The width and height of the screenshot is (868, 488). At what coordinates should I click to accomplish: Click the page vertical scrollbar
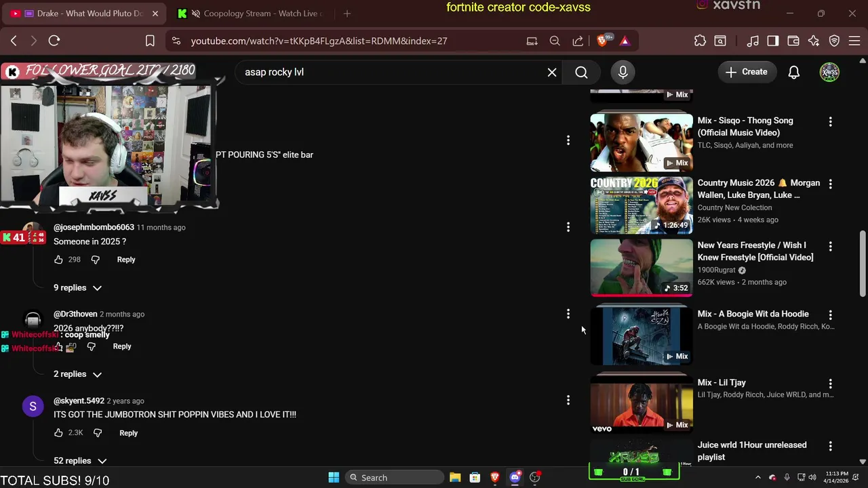point(863,263)
